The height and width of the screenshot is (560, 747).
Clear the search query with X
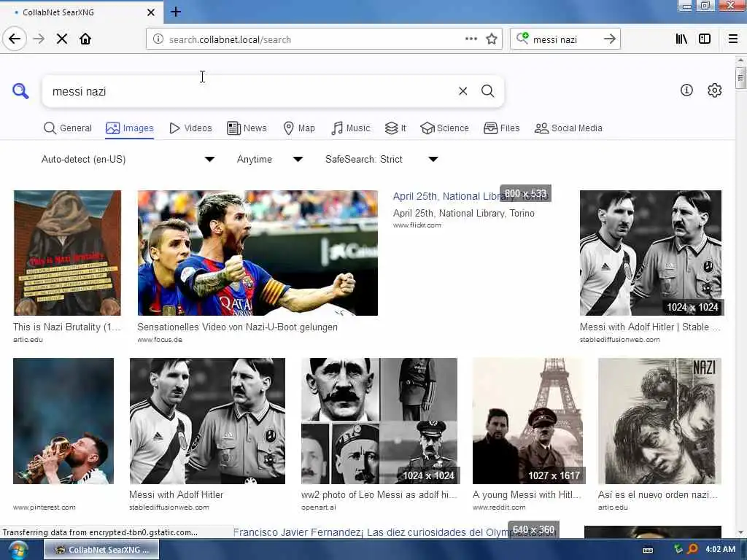click(x=462, y=90)
